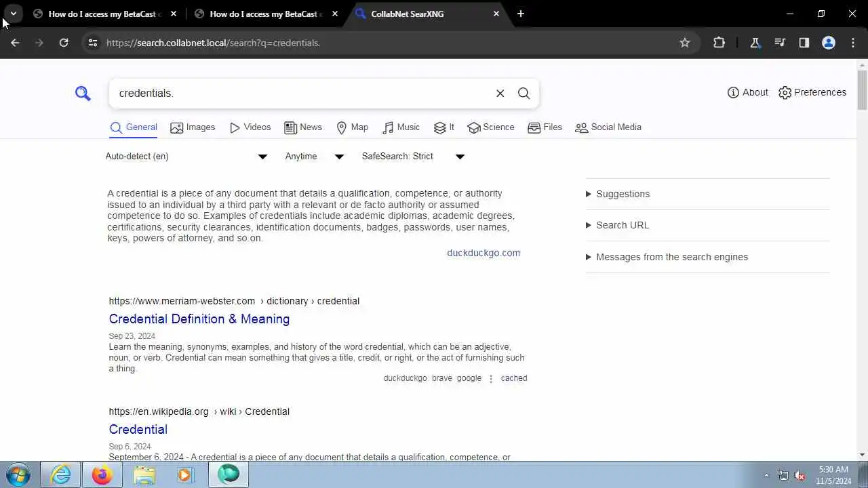Image resolution: width=868 pixels, height=488 pixels.
Task: Open the media controls icon in toolbar
Action: [780, 43]
